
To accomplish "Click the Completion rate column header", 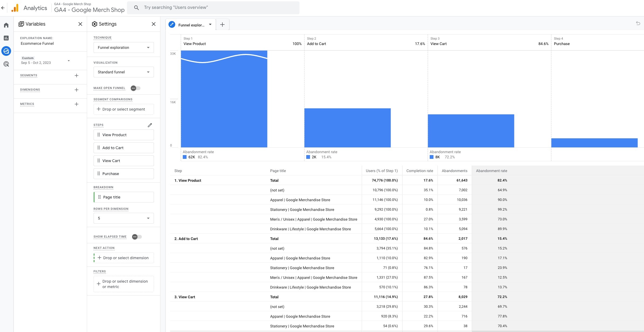I will (420, 171).
